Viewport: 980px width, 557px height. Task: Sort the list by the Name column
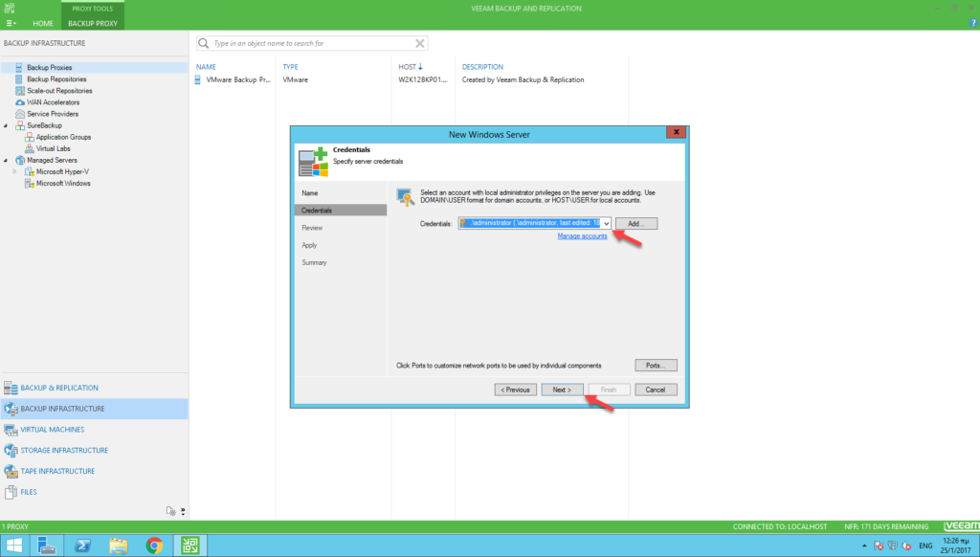[x=207, y=67]
